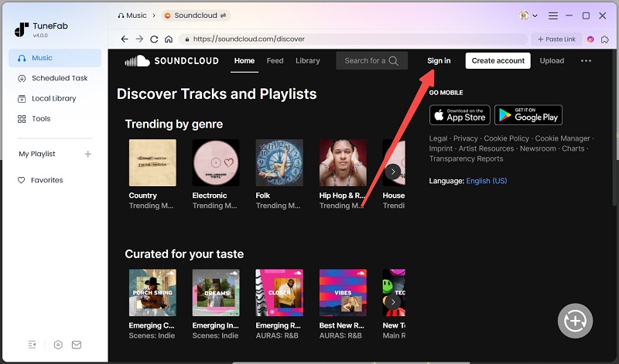Screen dimensions: 619x364
Task: Open the Electronic genre thumbnail
Action: click(215, 163)
